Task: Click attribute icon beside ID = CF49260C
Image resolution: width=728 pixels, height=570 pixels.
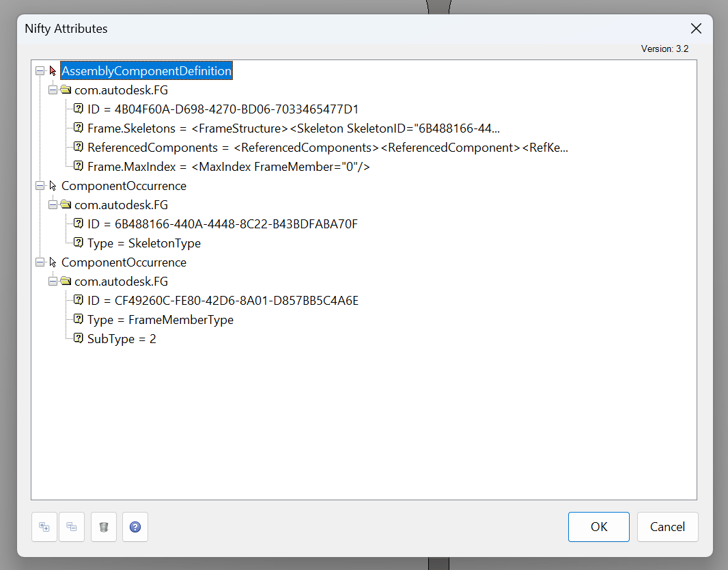Action: click(x=79, y=299)
